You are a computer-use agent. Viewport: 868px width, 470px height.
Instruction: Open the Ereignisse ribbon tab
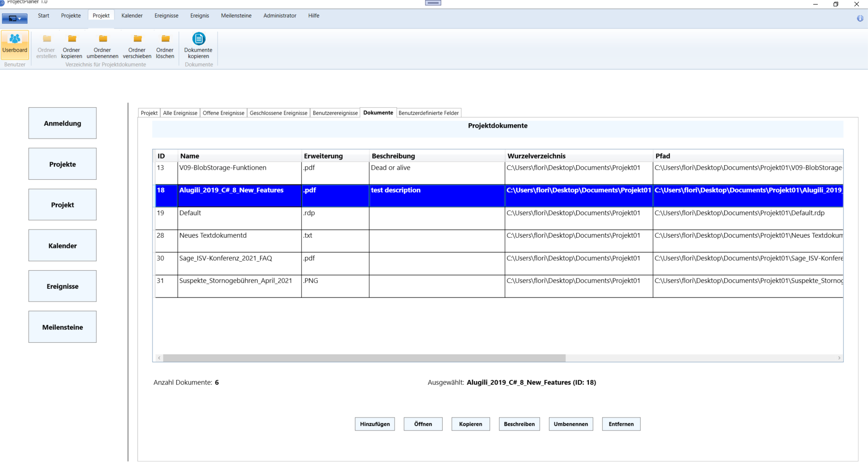(166, 15)
